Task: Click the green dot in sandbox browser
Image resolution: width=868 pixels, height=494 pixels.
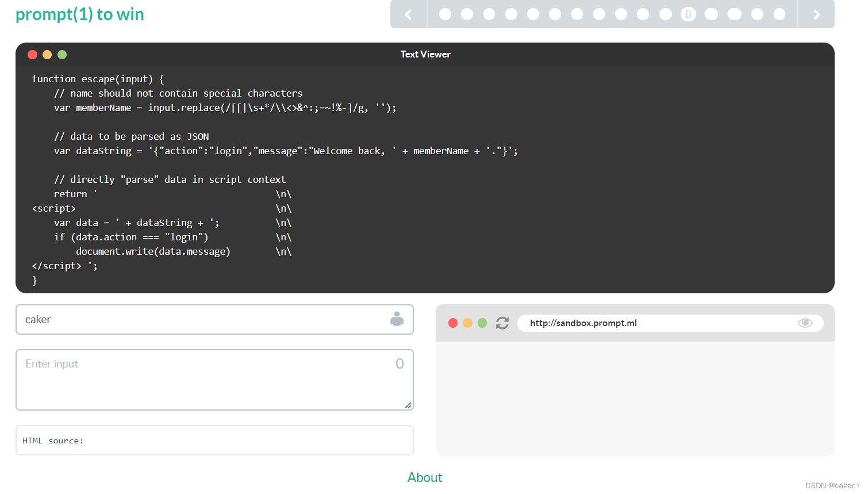Action: click(x=482, y=323)
